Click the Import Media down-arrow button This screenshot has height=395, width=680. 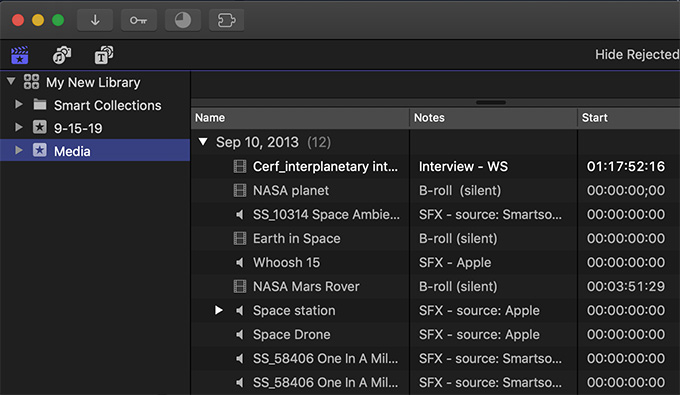click(95, 20)
